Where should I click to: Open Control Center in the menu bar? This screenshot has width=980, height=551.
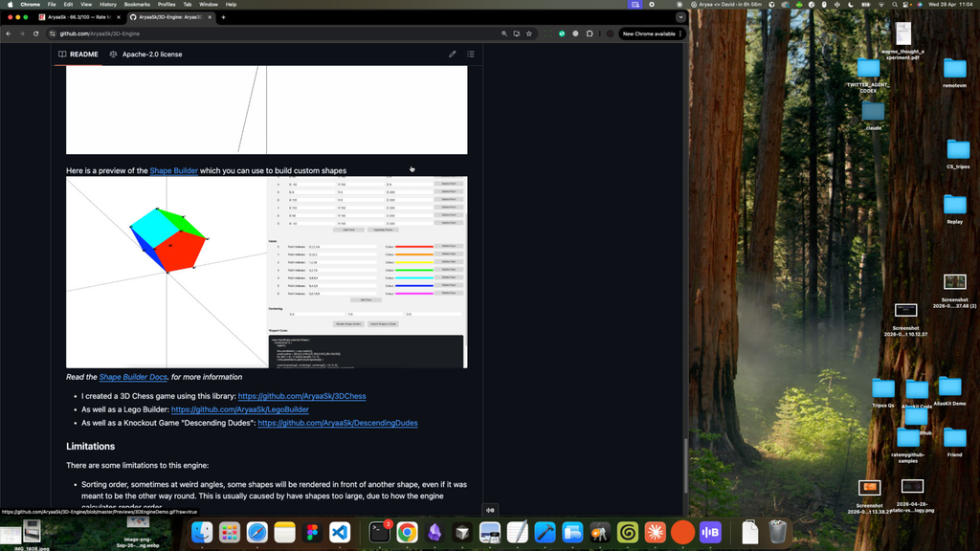pyautogui.click(x=907, y=5)
